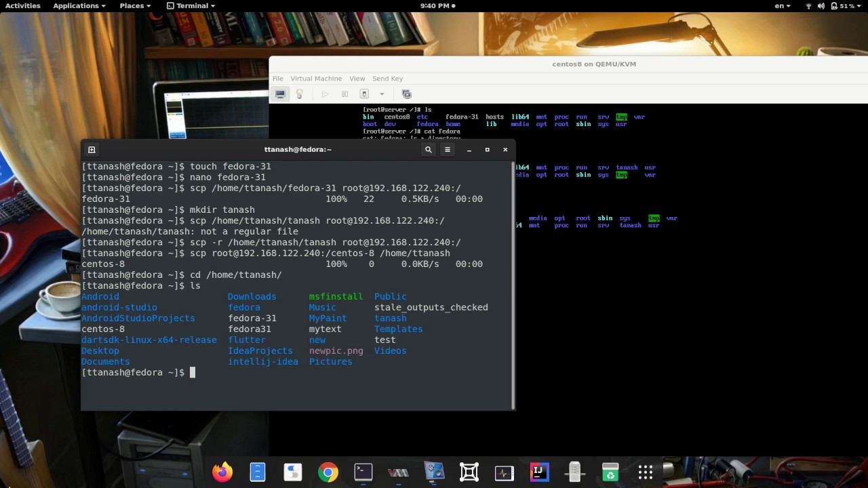Open the 9:40 PM clock calendar

(437, 5)
